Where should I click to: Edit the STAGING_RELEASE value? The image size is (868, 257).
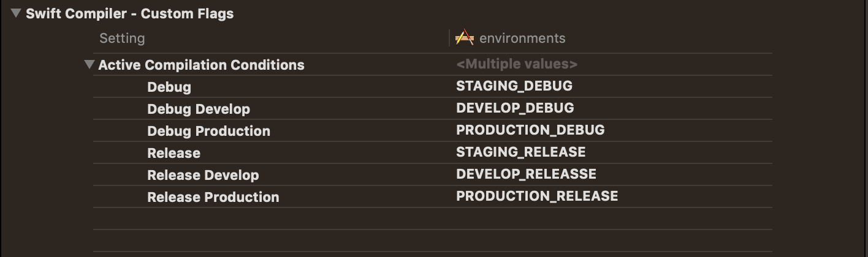(x=520, y=152)
